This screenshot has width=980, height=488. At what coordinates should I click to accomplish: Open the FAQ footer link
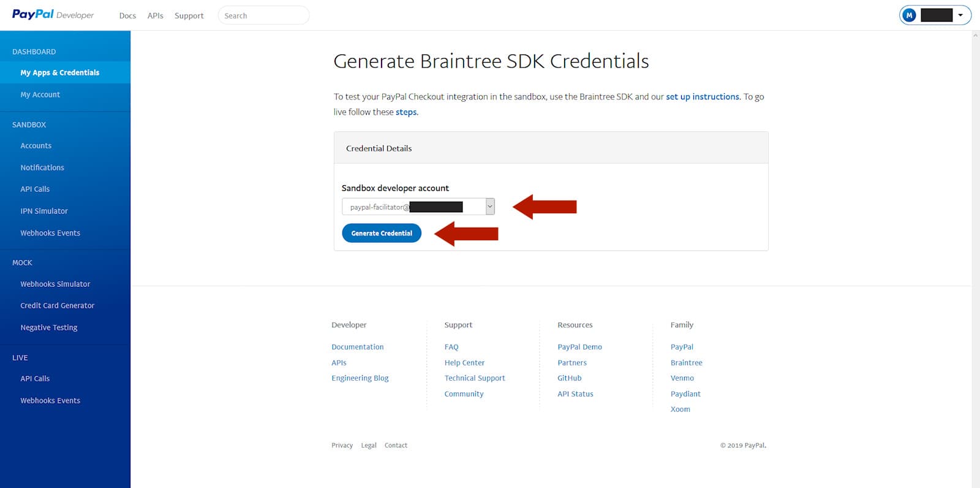[451, 346]
